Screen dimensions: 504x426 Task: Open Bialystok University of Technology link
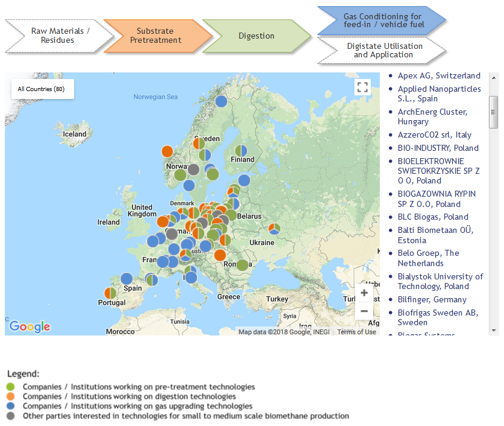pos(440,281)
